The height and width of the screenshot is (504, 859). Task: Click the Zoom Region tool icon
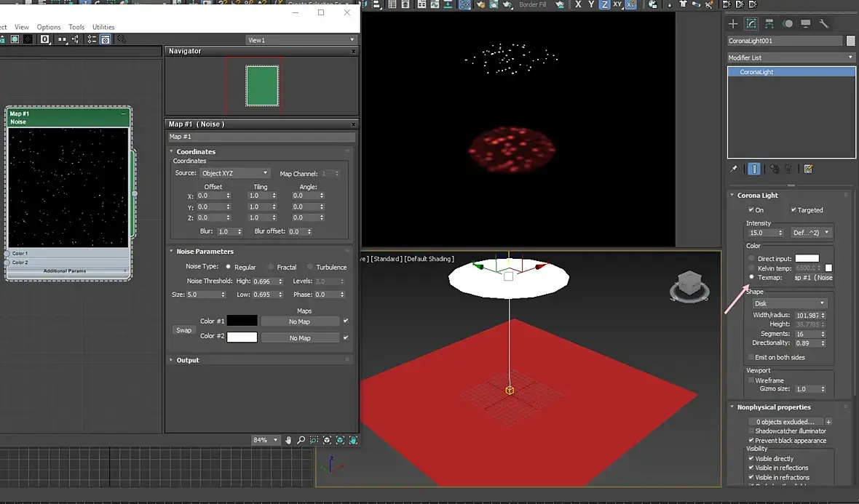point(314,440)
